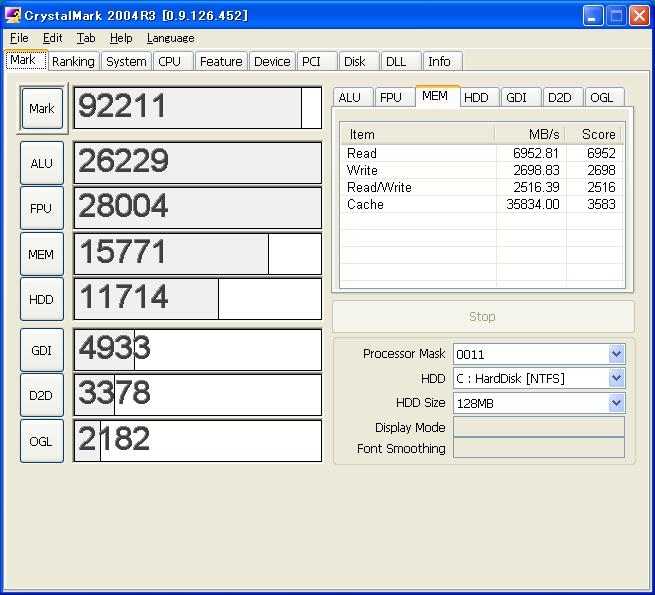Image resolution: width=655 pixels, height=595 pixels.
Task: Click the CrystalMark title bar app icon
Action: pyautogui.click(x=12, y=15)
